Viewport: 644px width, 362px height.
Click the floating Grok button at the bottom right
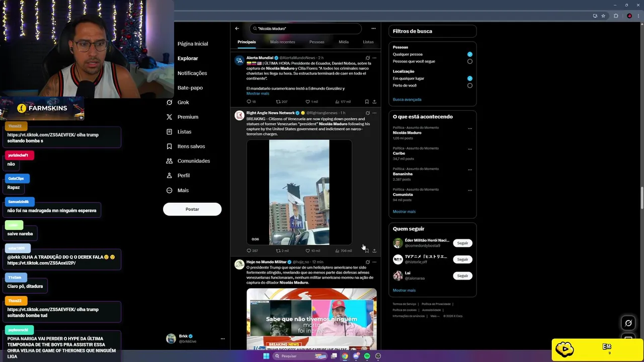coord(628,323)
